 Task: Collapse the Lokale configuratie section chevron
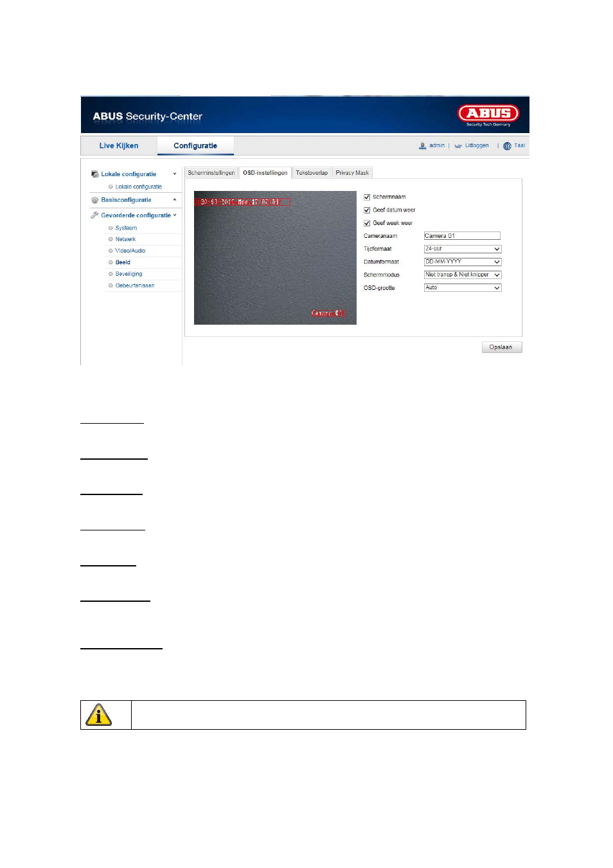point(175,174)
